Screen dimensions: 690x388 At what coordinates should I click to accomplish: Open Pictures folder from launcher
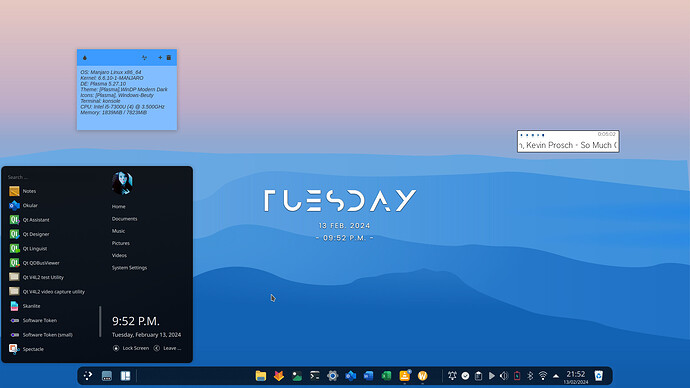coord(121,243)
